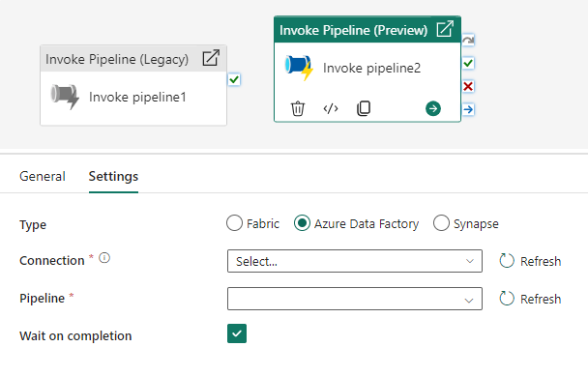The height and width of the screenshot is (376, 588).
Task: Uncheck Wait on completion checkbox
Action: pyautogui.click(x=237, y=333)
